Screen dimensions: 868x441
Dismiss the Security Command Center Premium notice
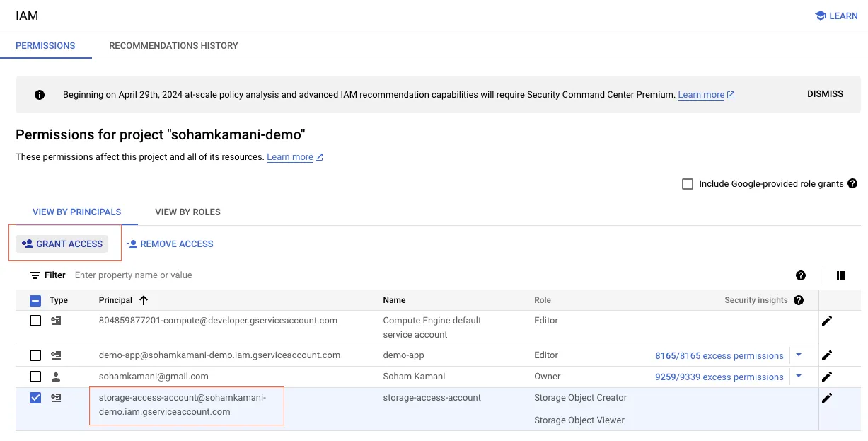point(824,93)
